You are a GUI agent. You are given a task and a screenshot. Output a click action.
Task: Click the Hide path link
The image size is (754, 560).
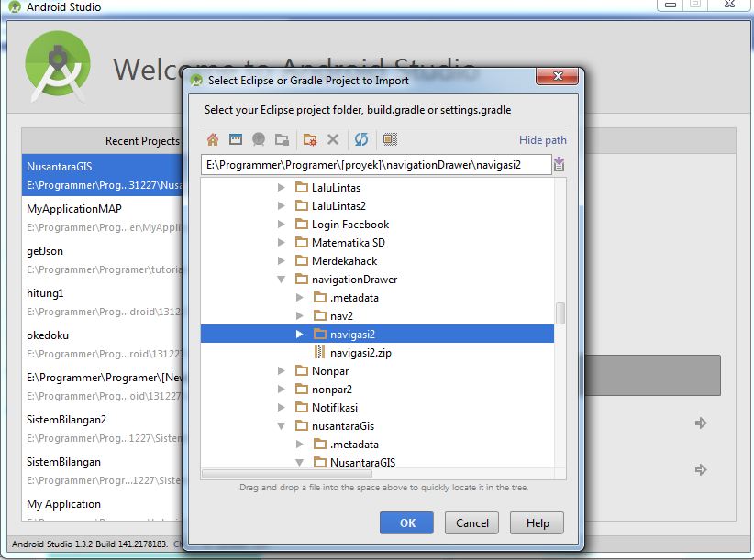click(x=542, y=139)
